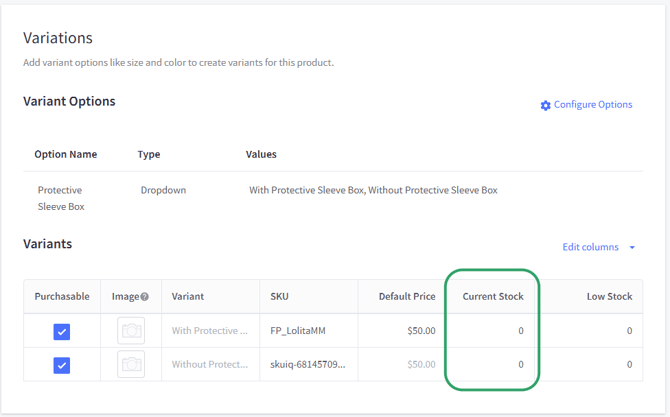Click the Variations section heading

tap(58, 38)
